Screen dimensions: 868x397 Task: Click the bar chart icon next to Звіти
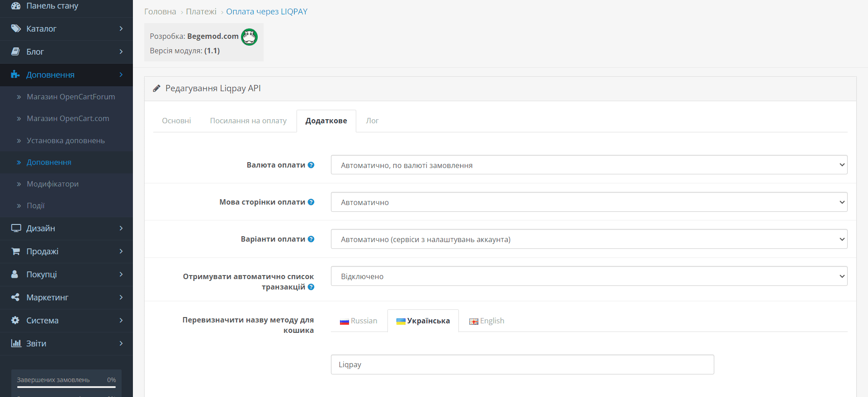coord(16,343)
